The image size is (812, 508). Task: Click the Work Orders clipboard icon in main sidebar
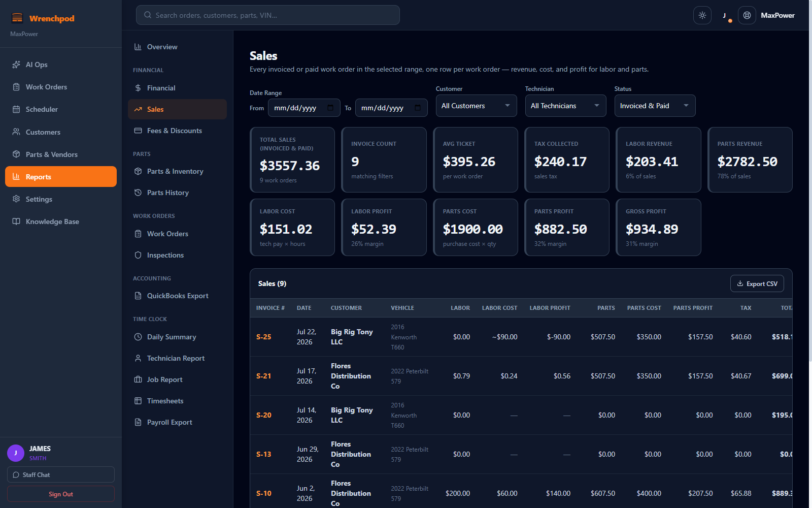tap(16, 87)
